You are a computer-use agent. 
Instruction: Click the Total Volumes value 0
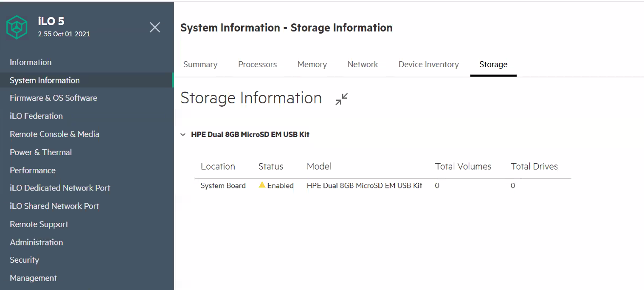click(437, 185)
